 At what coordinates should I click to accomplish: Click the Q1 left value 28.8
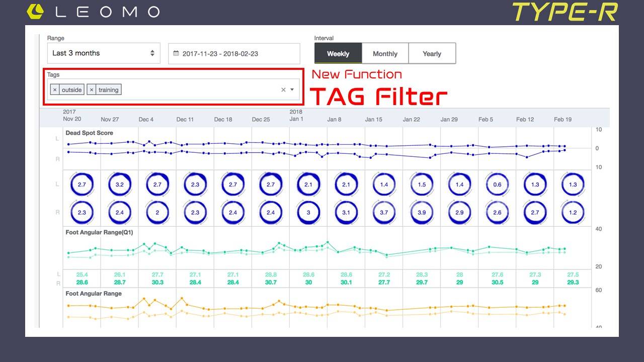pyautogui.click(x=271, y=275)
